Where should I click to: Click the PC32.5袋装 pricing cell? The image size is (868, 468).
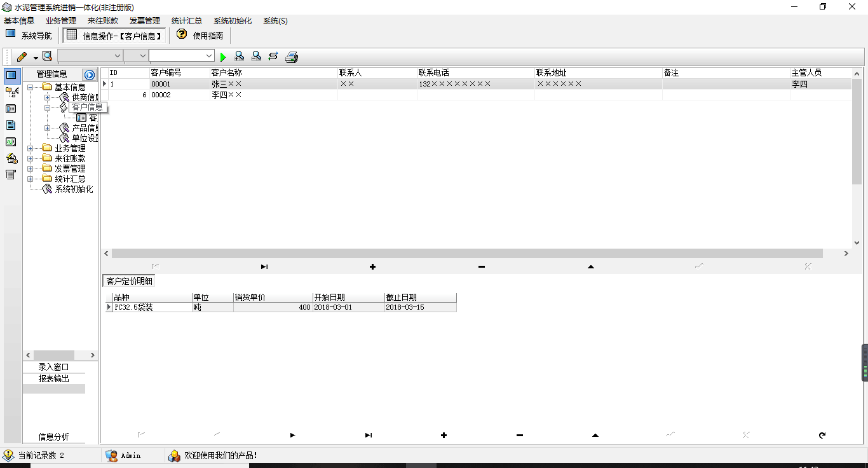[x=152, y=307]
